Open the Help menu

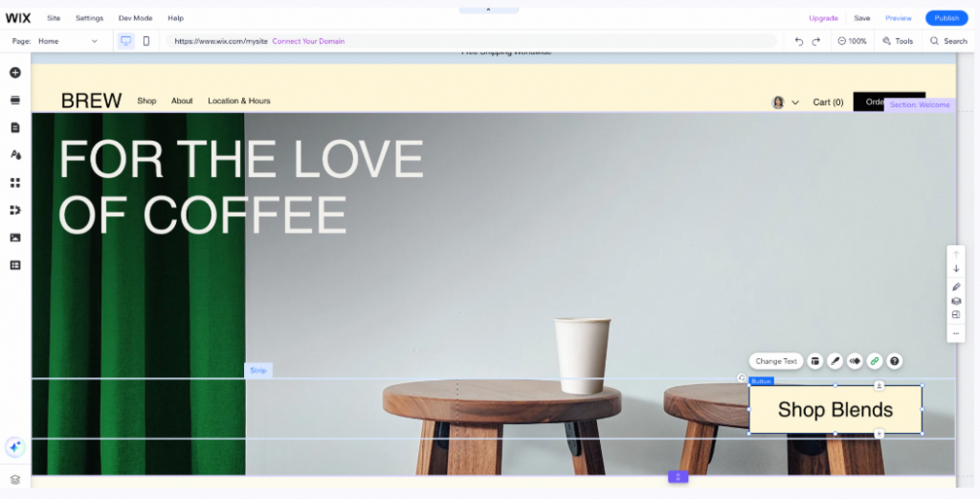176,18
